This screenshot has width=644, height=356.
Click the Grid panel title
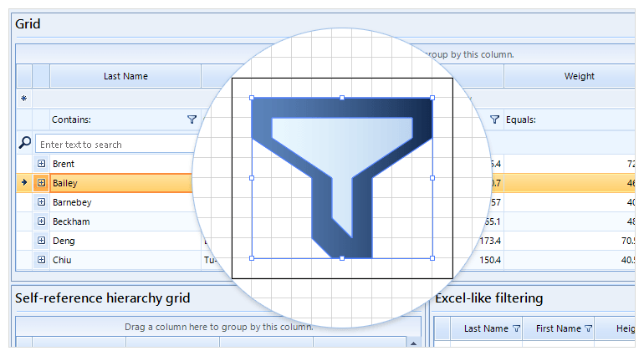[28, 23]
